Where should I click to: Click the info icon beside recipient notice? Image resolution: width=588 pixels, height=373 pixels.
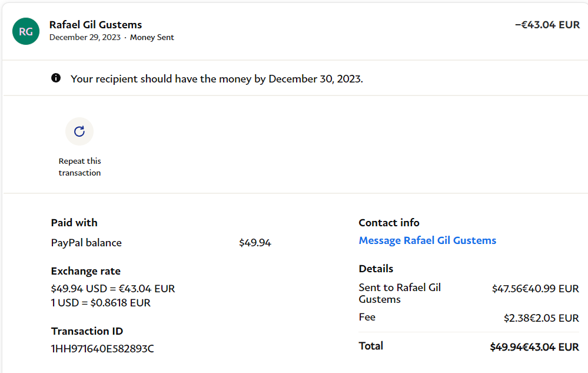56,78
